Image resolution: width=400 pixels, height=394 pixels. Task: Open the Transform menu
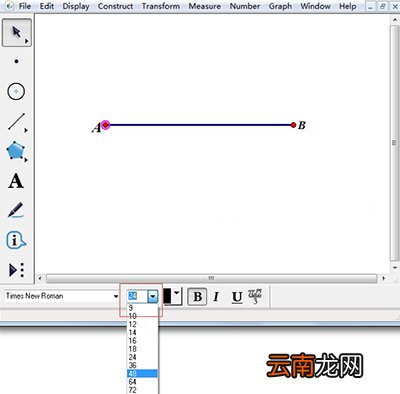(161, 6)
